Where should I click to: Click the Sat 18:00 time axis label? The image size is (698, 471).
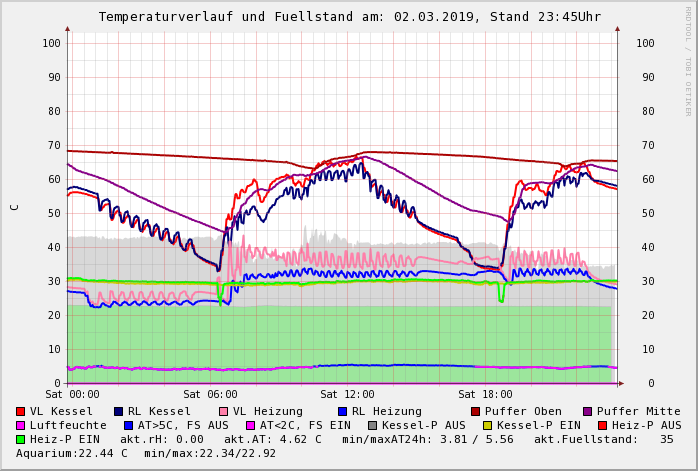point(485,395)
